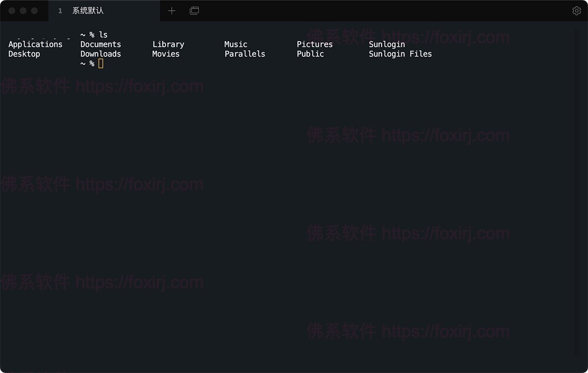
Task: Click Pictures in the listing
Action: [314, 44]
